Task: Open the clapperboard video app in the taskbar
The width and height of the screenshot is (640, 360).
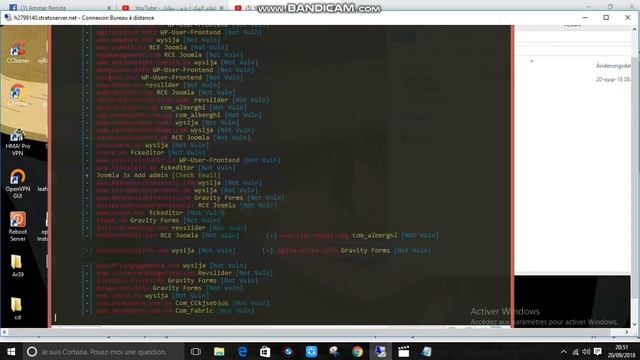Action: (x=403, y=351)
